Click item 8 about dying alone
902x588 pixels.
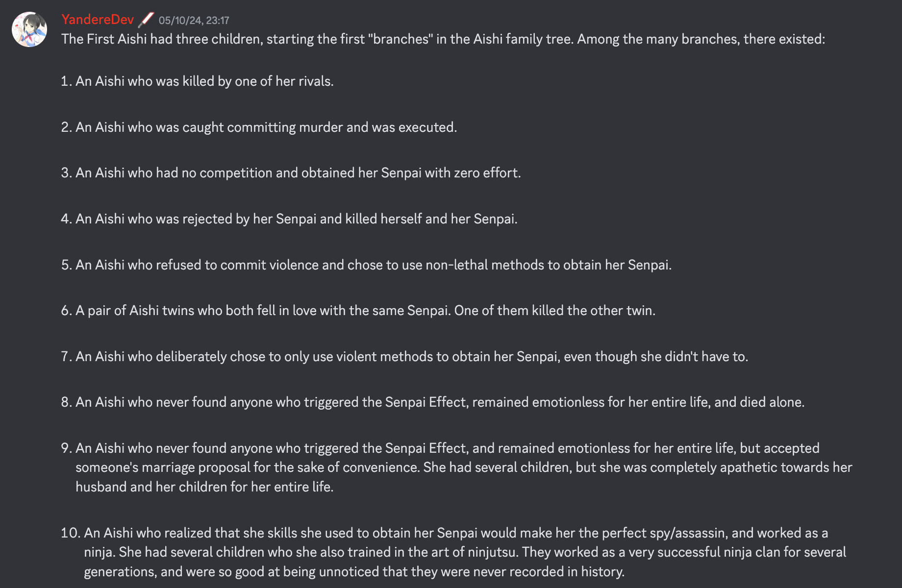pyautogui.click(x=433, y=402)
